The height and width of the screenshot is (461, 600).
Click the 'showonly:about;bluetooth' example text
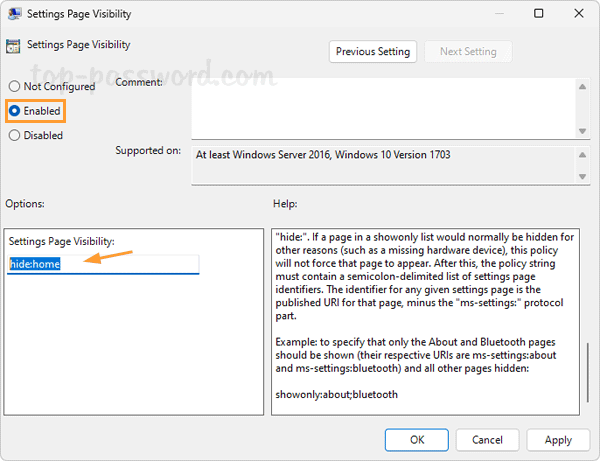click(x=336, y=394)
